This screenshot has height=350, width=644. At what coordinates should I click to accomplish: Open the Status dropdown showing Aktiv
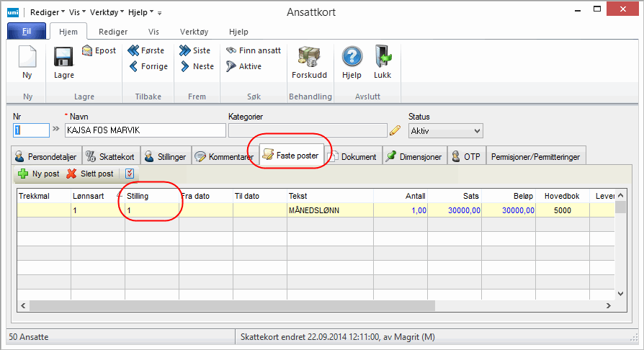445,130
